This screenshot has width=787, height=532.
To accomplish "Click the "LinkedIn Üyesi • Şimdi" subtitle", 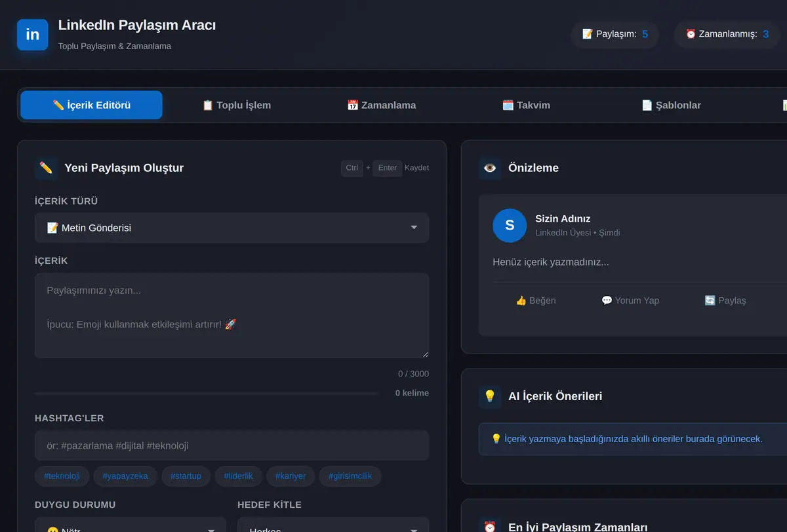I will (x=577, y=233).
